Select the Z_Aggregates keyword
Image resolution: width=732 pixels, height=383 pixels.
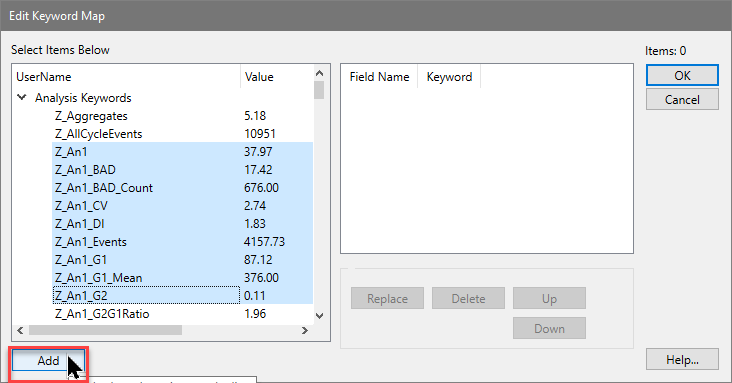coord(91,116)
